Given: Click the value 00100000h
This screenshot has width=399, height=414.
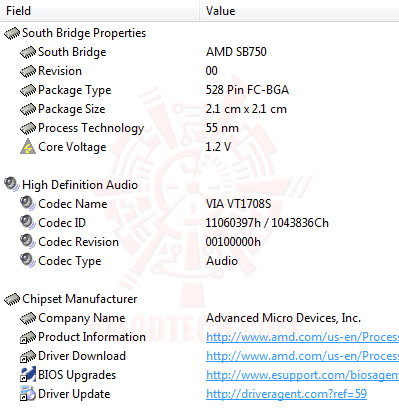Looking at the screenshot, I should 233,242.
